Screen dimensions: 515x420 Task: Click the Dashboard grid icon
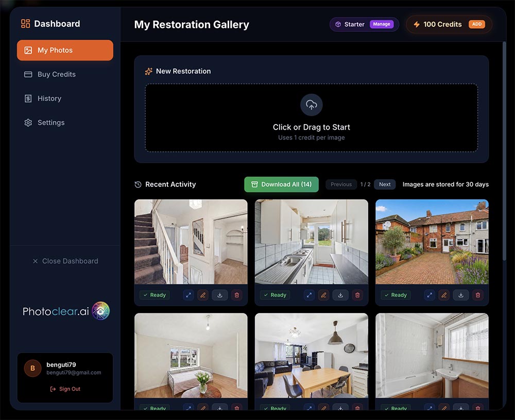coord(24,24)
